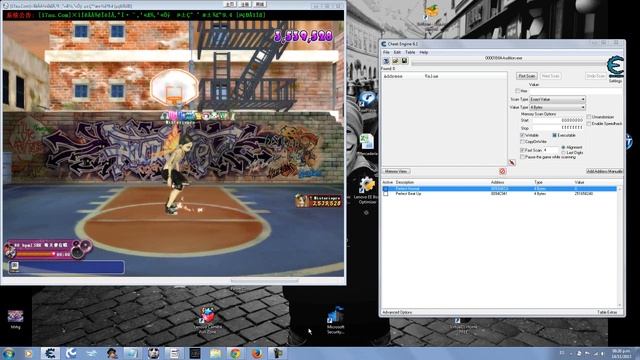
Task: Click the Undo Scan button
Action: tap(596, 76)
